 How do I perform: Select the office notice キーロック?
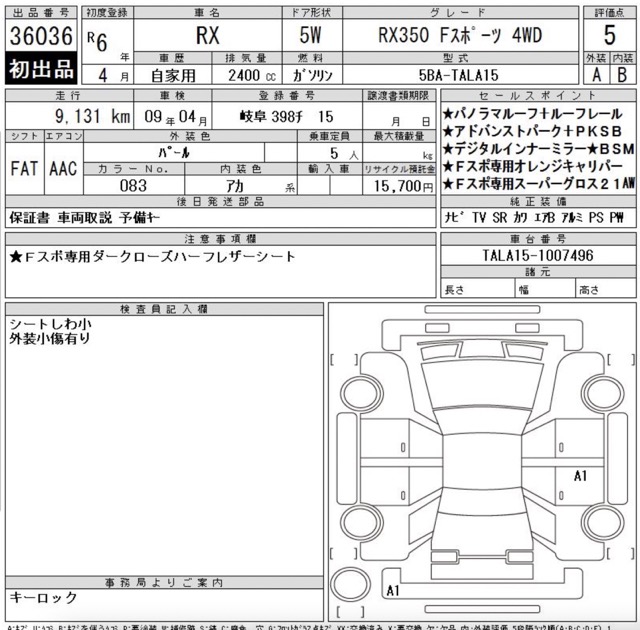pos(43,598)
